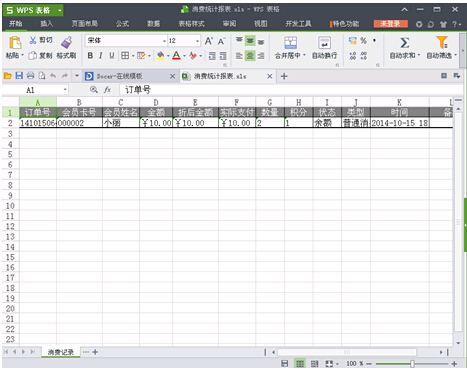Click the Redo arrow icon

click(x=65, y=76)
